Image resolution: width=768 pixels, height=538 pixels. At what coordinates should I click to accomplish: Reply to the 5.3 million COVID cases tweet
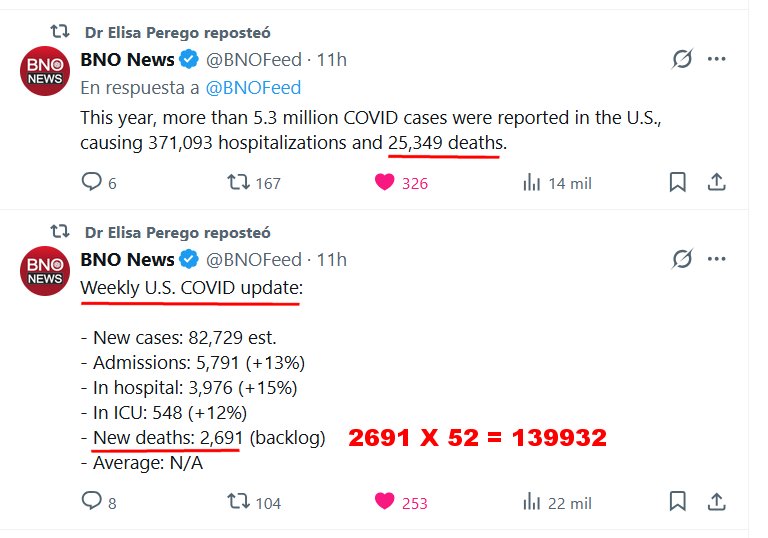[x=92, y=182]
